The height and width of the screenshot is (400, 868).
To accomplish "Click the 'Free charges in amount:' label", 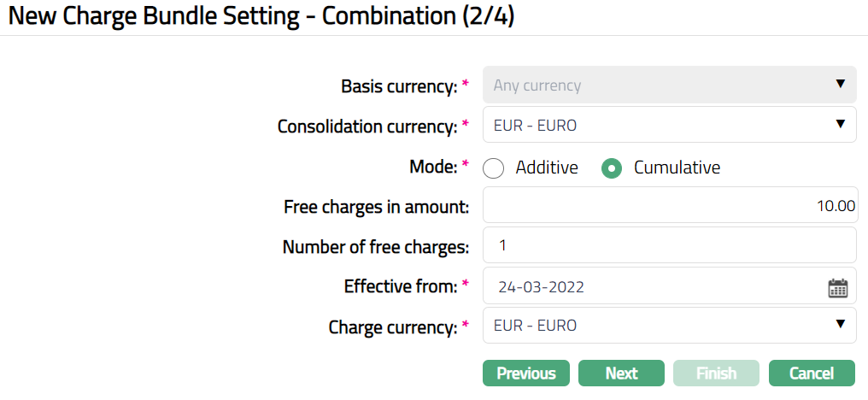I will [x=376, y=206].
